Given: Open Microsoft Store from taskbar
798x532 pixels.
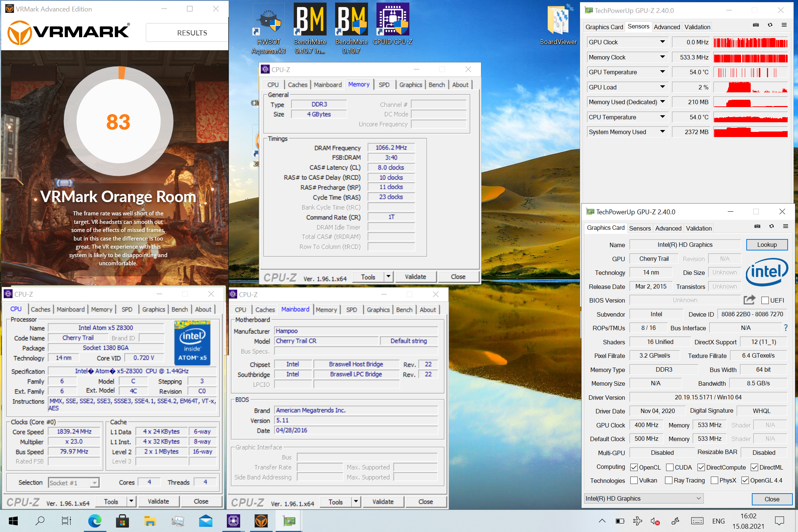Looking at the screenshot, I should [x=122, y=521].
